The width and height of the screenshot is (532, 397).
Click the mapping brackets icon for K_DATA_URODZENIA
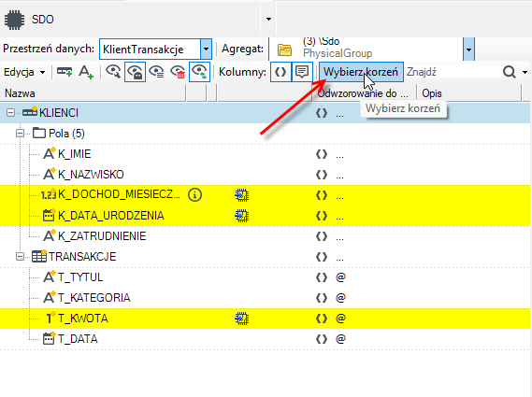322,216
